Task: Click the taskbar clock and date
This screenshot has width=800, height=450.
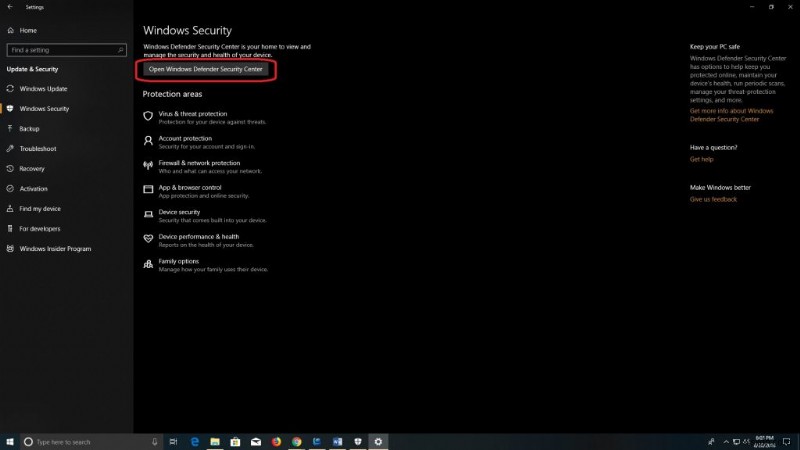Action: pos(764,442)
